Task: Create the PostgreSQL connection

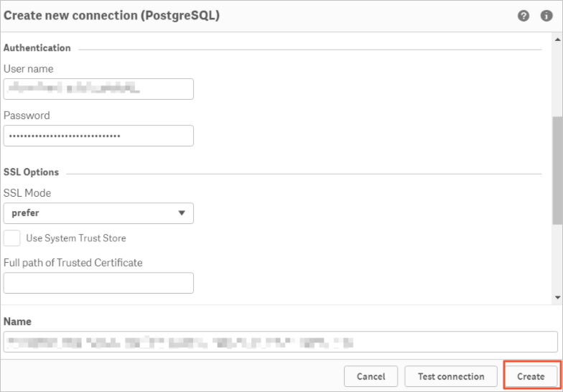Action: point(531,376)
